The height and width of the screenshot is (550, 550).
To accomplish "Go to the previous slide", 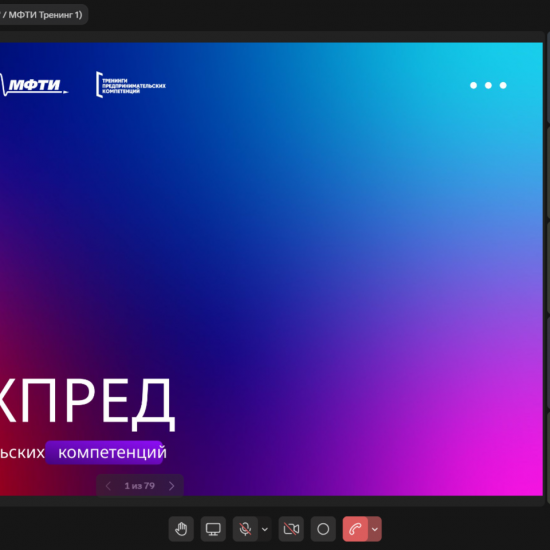I will click(x=108, y=486).
